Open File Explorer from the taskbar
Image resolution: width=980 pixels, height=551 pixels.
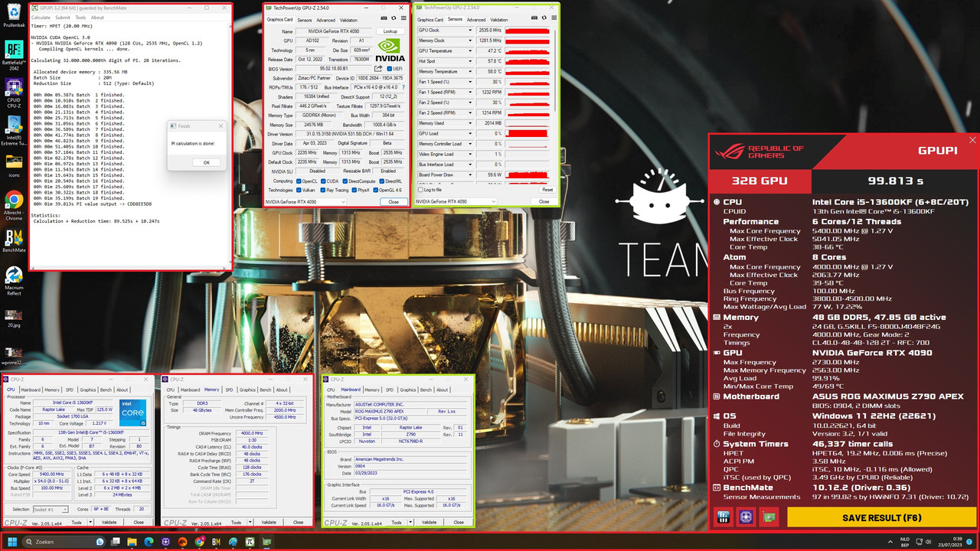tap(132, 542)
